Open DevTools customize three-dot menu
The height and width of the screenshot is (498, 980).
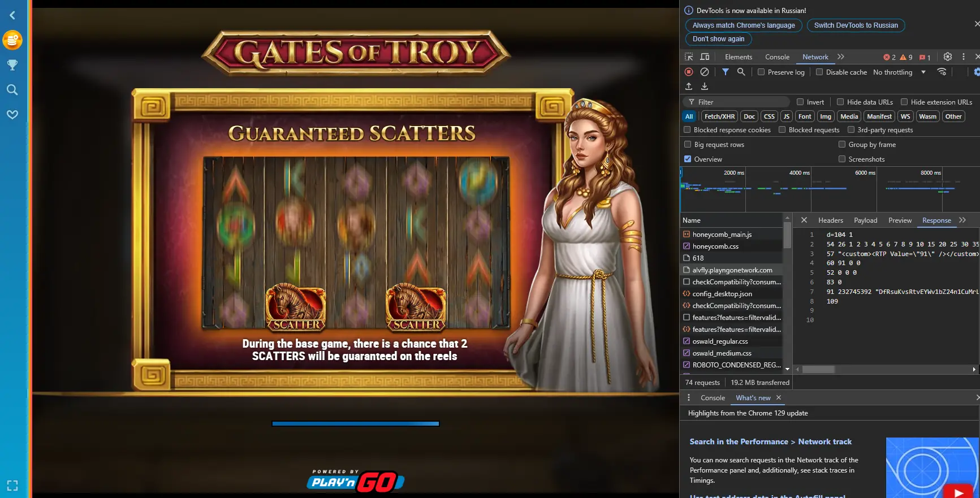[964, 57]
